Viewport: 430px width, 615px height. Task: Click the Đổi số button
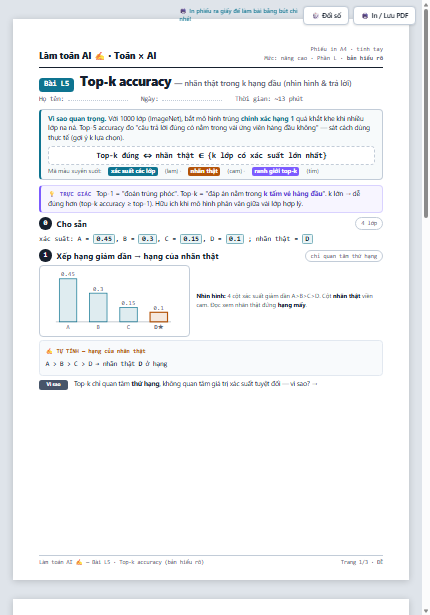[x=326, y=16]
